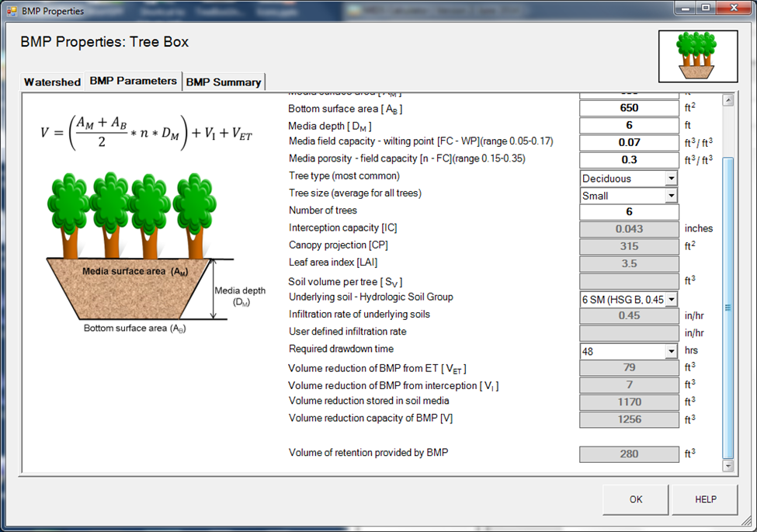Click the tree box thumbnail image
The height and width of the screenshot is (532, 757).
click(x=697, y=56)
